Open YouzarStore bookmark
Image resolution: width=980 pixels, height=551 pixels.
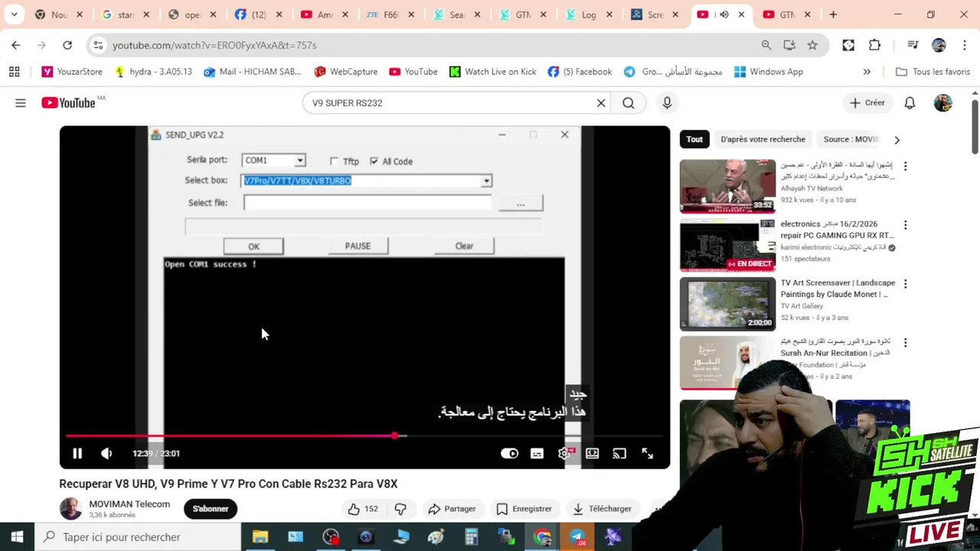[x=72, y=72]
